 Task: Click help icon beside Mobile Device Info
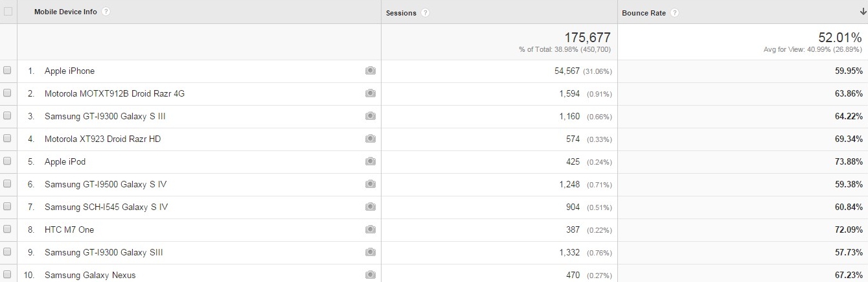coord(106,12)
